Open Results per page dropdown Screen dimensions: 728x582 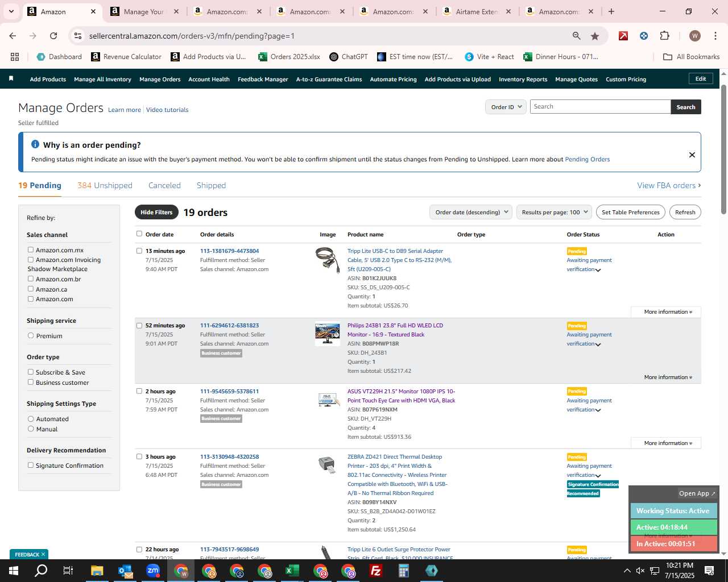pos(555,212)
